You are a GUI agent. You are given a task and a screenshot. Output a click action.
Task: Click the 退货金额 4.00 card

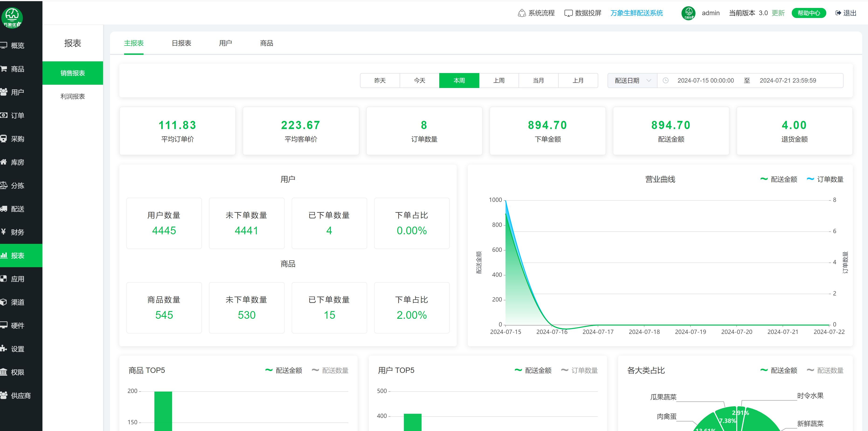click(x=795, y=131)
